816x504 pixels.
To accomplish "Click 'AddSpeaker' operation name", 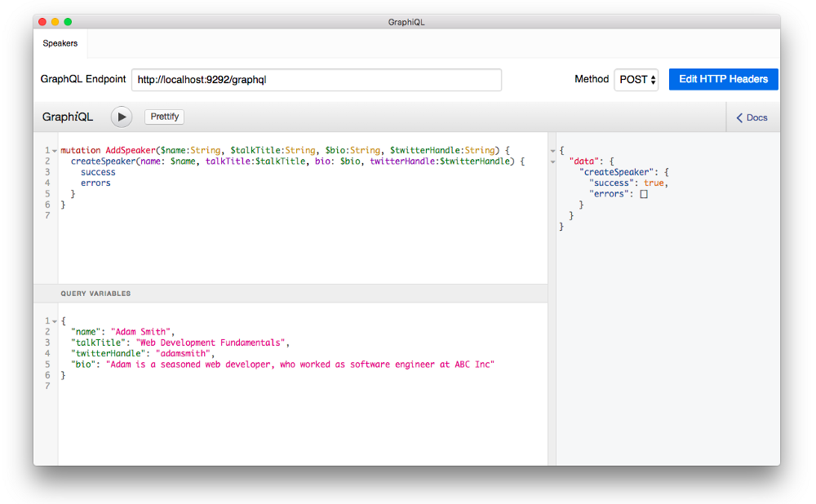I will coord(131,150).
